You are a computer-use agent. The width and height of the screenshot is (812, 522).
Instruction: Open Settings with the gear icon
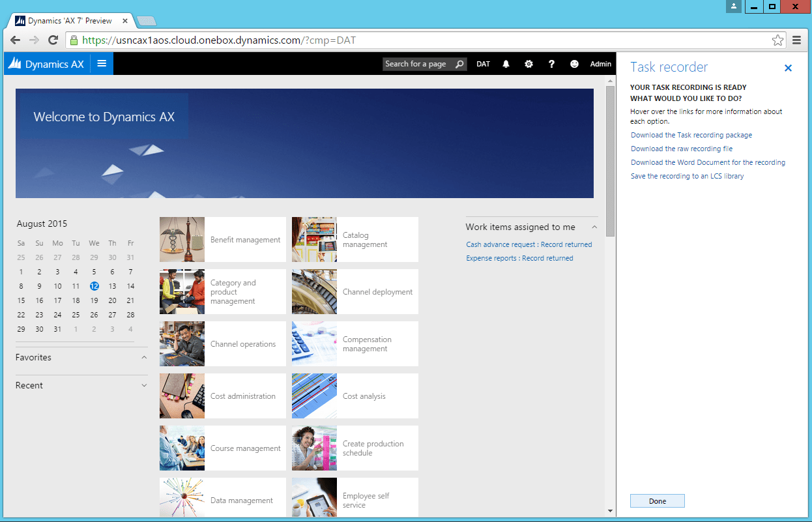point(529,64)
